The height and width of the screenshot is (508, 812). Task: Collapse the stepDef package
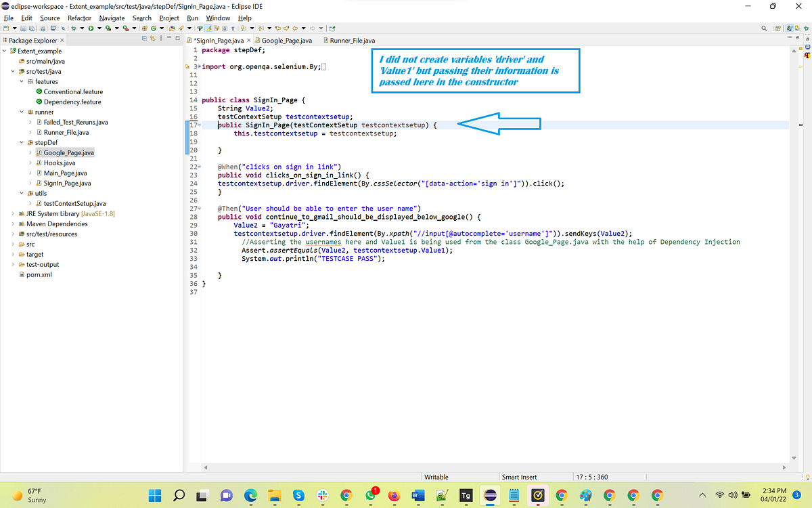tap(20, 142)
